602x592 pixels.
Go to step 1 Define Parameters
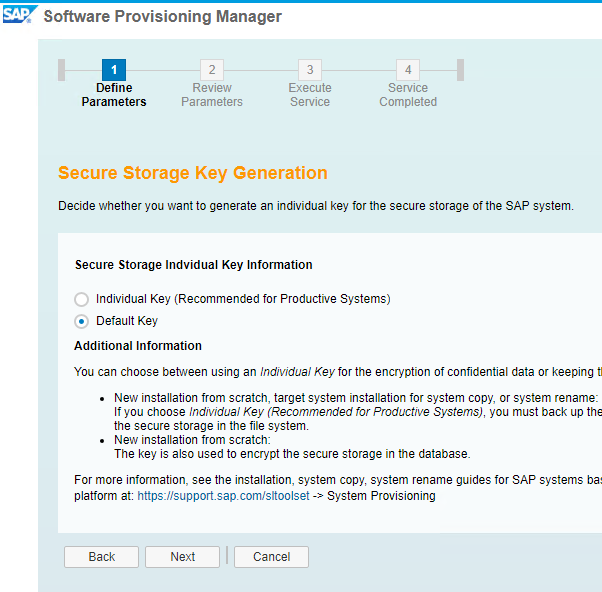tap(114, 70)
